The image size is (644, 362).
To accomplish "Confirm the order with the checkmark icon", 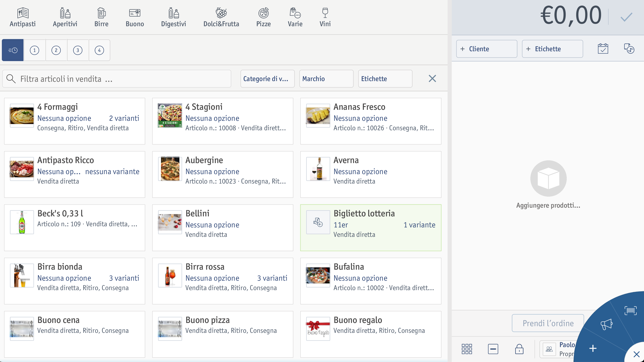I will (x=626, y=17).
